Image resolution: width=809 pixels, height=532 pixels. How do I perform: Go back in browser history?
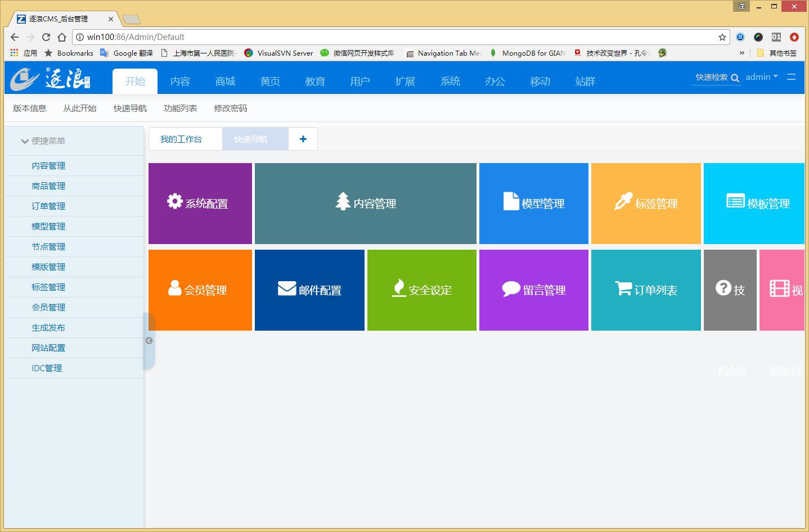[15, 37]
